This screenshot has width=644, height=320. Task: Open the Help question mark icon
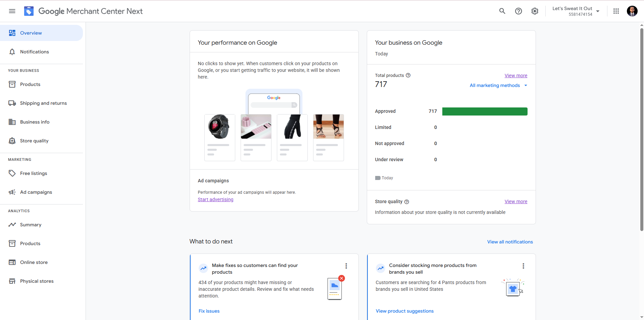[x=518, y=11]
